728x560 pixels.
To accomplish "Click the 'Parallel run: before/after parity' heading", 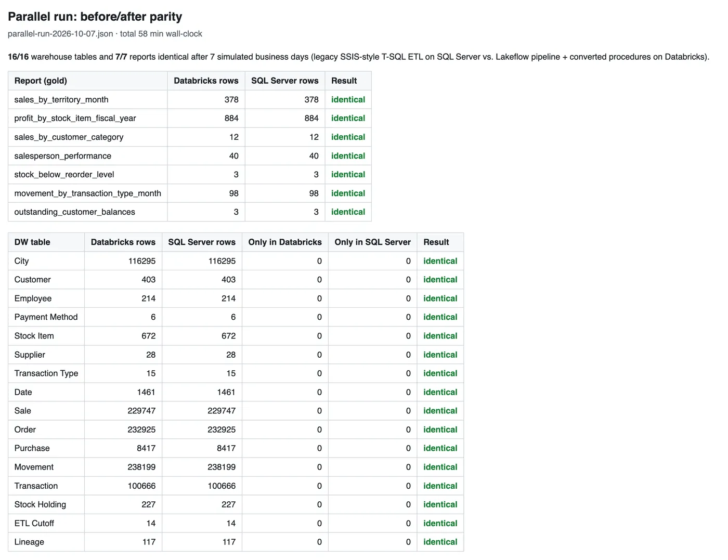I will pyautogui.click(x=95, y=17).
